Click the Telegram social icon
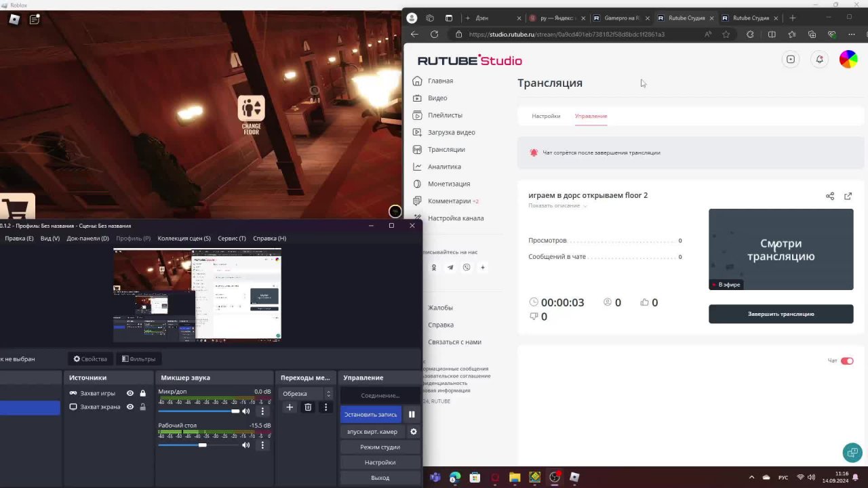 [450, 267]
